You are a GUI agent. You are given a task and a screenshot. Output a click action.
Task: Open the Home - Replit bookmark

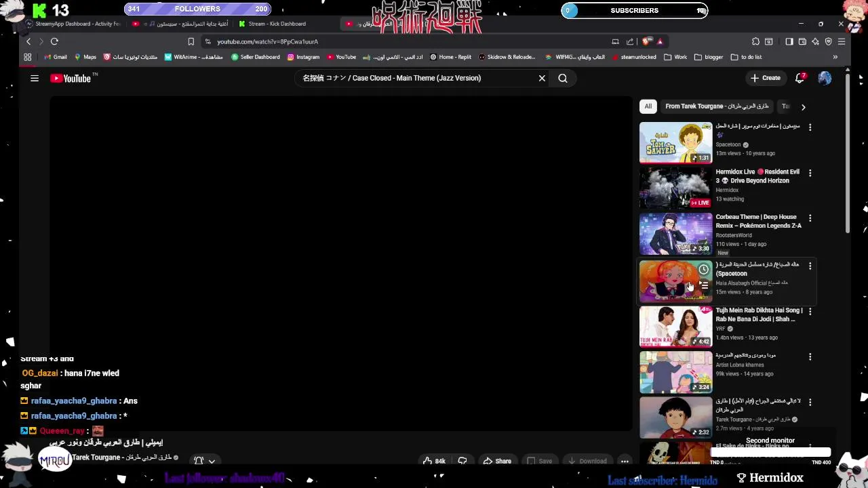[x=450, y=57]
